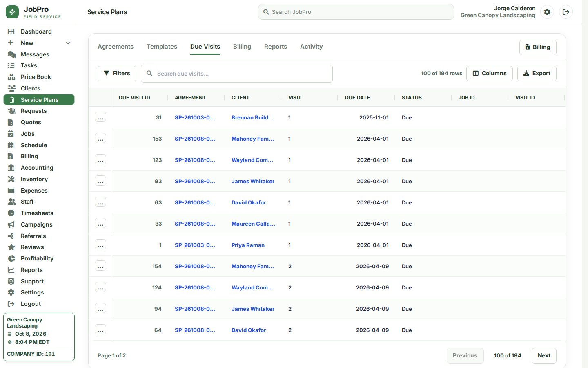Viewport: 588px width, 368px height.
Task: Click the sign-out arrow icon in header
Action: pyautogui.click(x=566, y=12)
